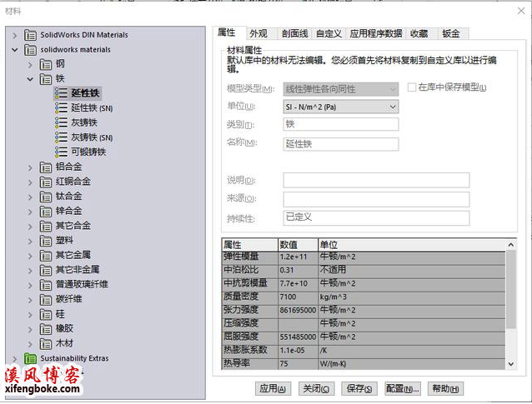Expand SolidWorks DIN Materials node
This screenshot has height=404, width=532.
pos(14,35)
